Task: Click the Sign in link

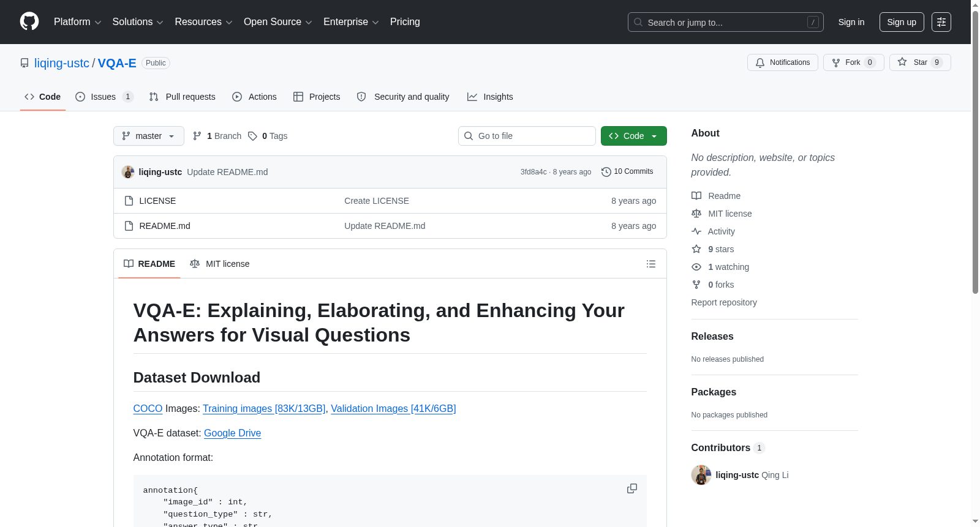Action: 851,22
